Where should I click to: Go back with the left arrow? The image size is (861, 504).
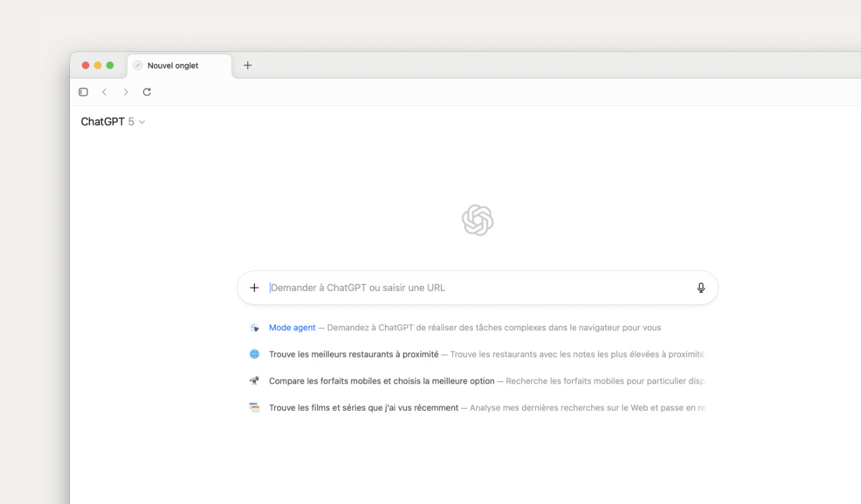[x=105, y=92]
